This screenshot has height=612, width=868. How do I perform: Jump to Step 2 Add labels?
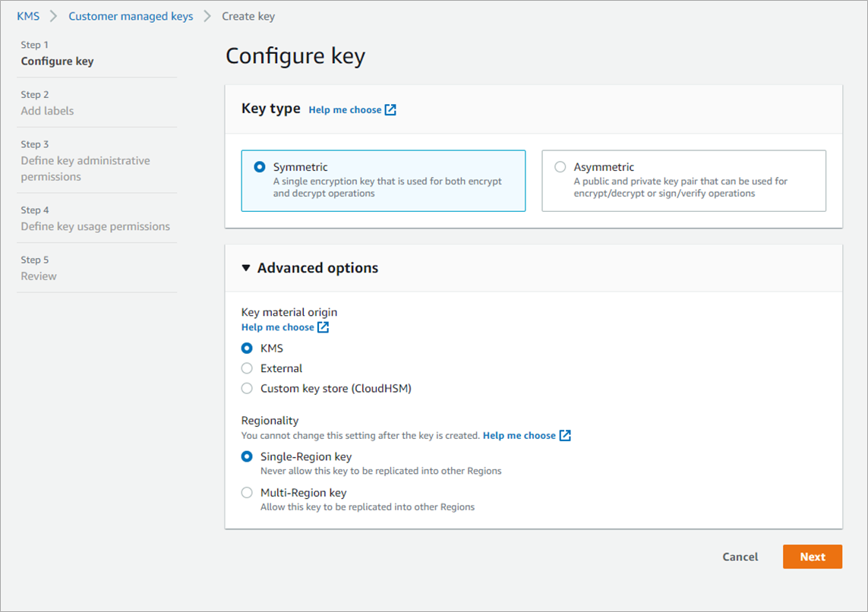coord(47,111)
